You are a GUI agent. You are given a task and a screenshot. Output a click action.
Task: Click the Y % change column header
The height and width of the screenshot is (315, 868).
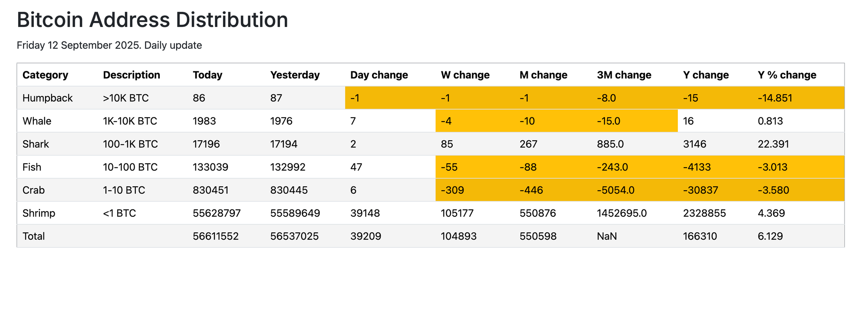click(786, 75)
